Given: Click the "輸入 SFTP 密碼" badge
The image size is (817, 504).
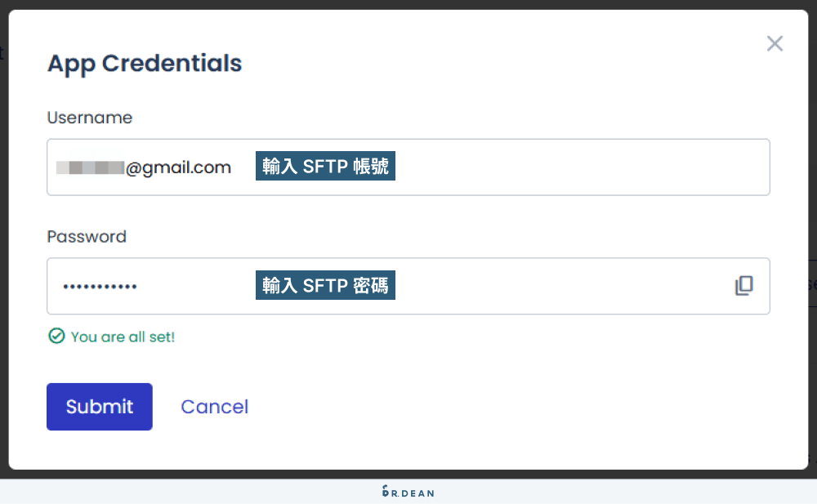Looking at the screenshot, I should click(x=325, y=284).
